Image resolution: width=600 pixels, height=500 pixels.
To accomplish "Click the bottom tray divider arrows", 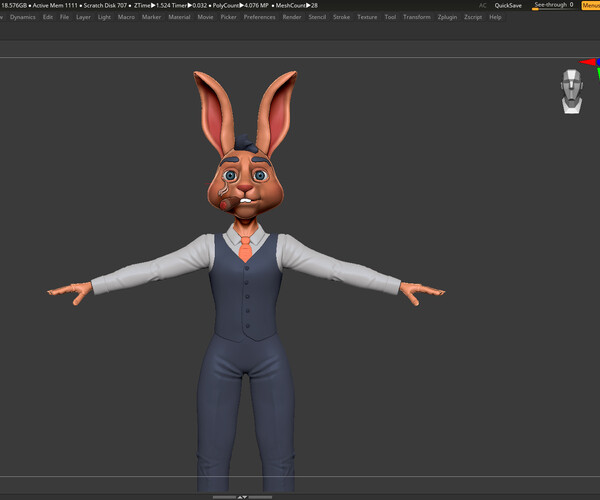I will click(x=242, y=497).
